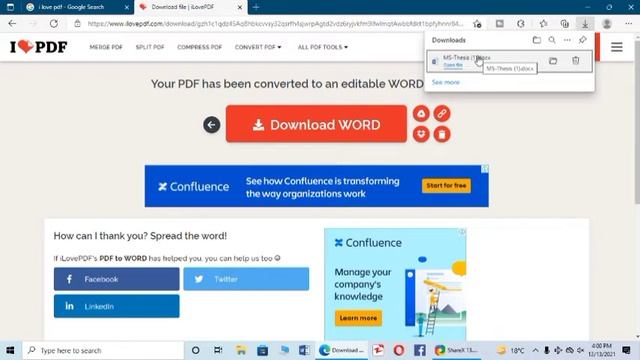Pin the Downloads panel
Screen dimensions: 640x360
tap(582, 40)
